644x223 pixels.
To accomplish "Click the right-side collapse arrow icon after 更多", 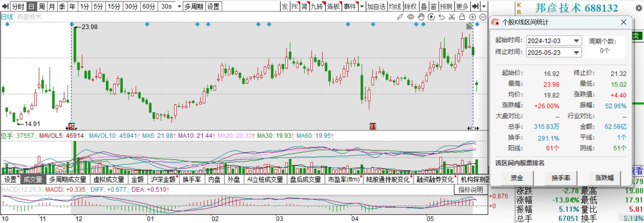I will click(x=475, y=6).
